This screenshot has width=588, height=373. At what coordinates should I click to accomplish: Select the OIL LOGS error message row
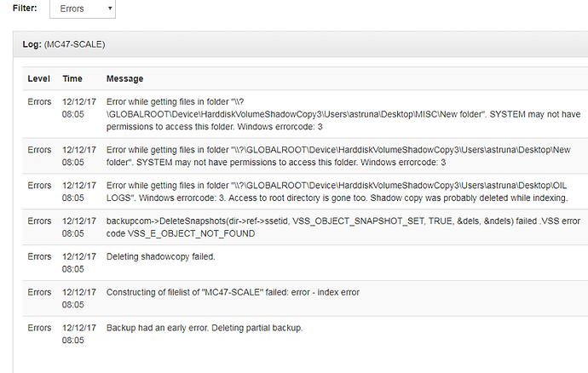click(305, 192)
